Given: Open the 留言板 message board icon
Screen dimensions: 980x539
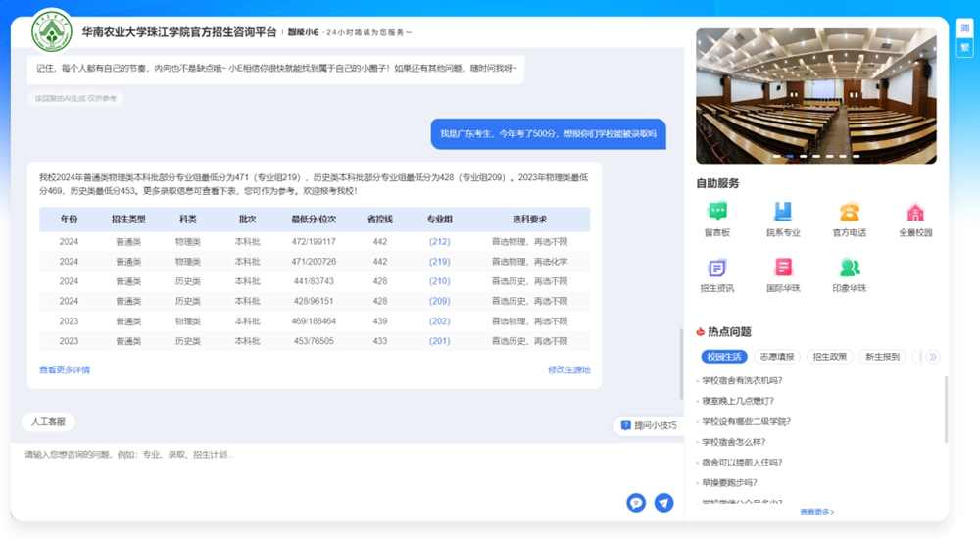Looking at the screenshot, I should (x=717, y=213).
